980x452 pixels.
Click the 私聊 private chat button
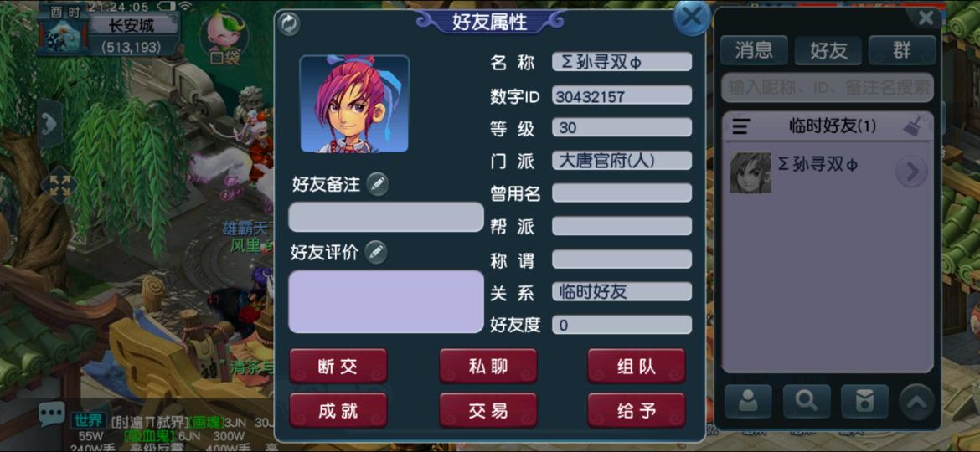pos(488,367)
